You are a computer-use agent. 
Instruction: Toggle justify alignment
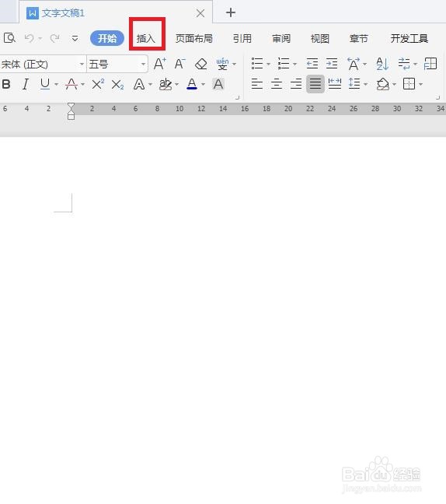pyautogui.click(x=315, y=84)
